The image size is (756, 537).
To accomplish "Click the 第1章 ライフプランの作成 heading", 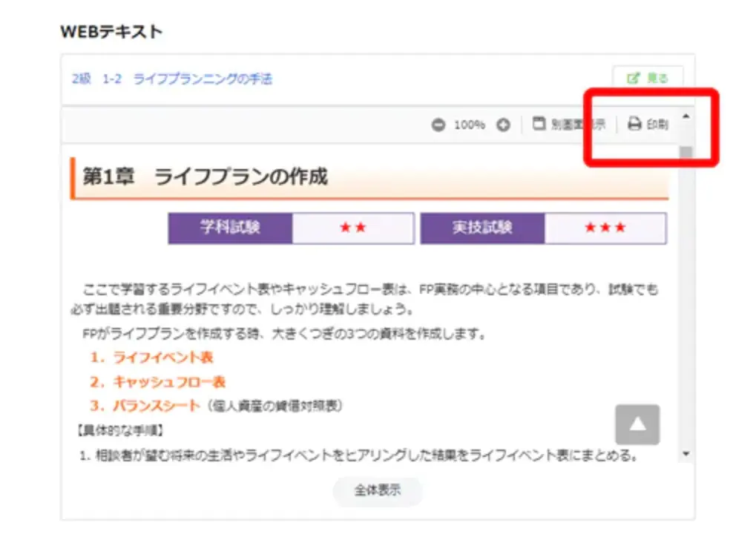I will [205, 177].
